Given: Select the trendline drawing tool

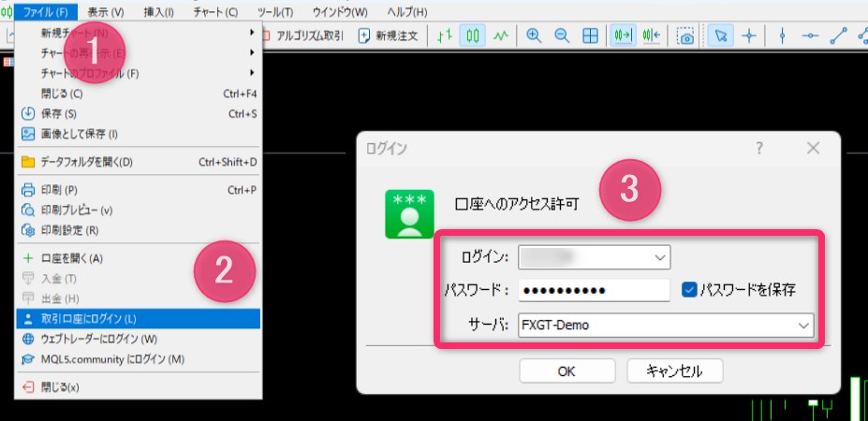Looking at the screenshot, I should (838, 36).
